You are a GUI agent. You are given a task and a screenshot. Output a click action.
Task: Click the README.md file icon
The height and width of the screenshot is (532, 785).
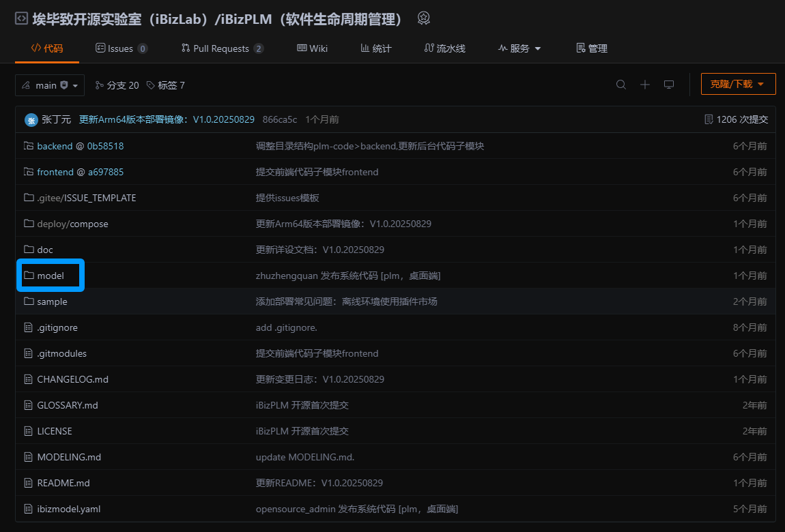click(29, 483)
